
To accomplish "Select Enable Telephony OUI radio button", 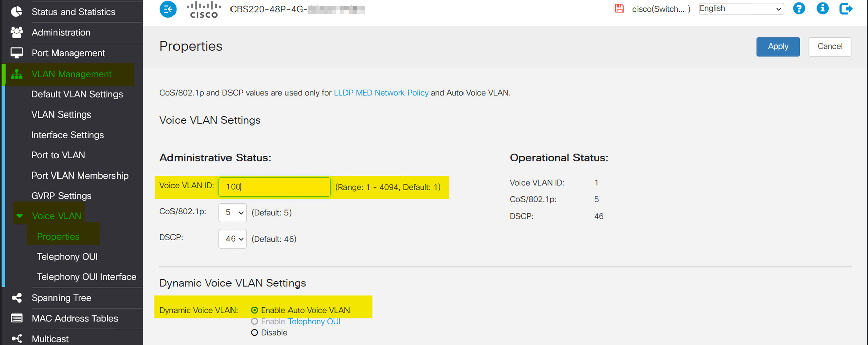I will 255,322.
